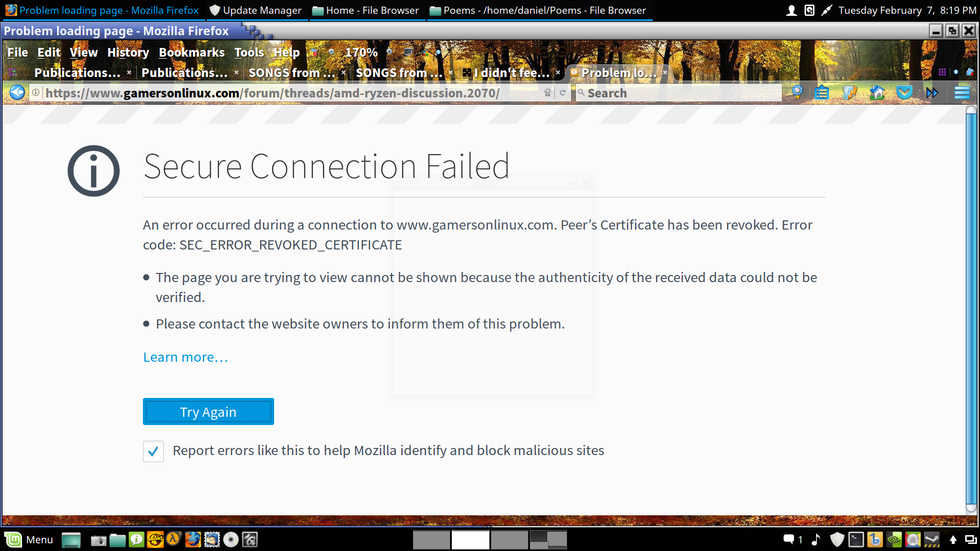Click the up-arrow tray icon
Image resolution: width=980 pixels, height=551 pixels.
953,540
